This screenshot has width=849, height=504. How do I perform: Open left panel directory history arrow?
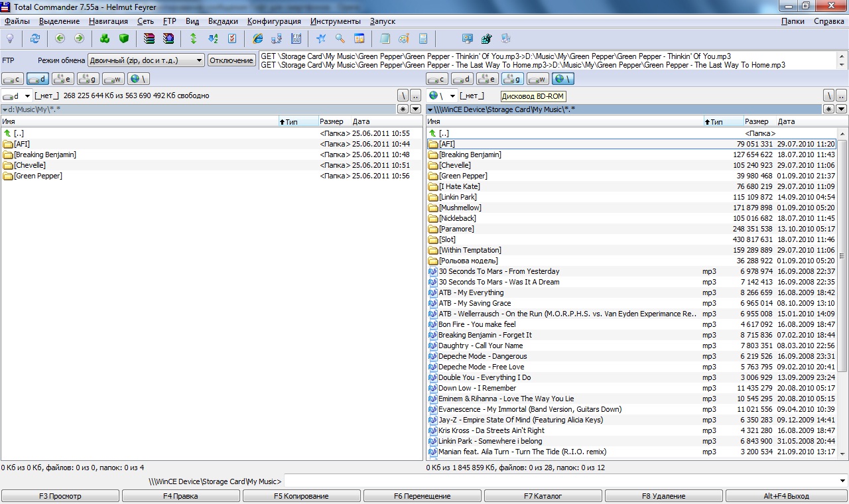pos(415,109)
